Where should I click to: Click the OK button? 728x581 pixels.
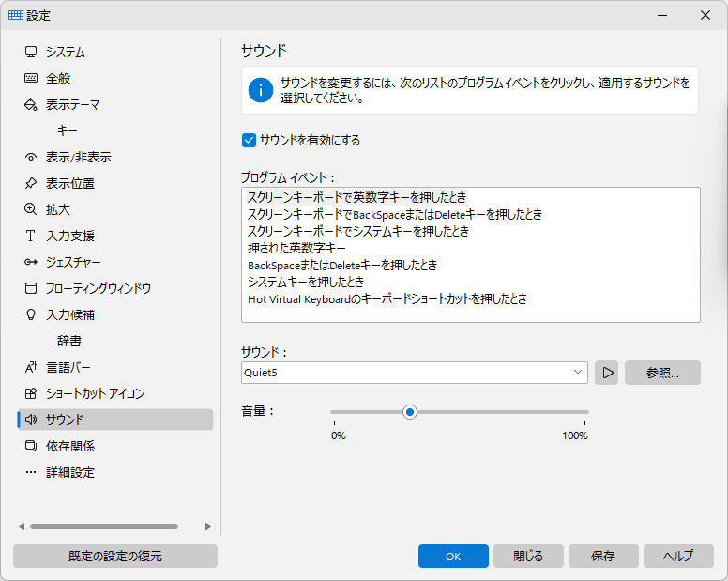coord(453,556)
